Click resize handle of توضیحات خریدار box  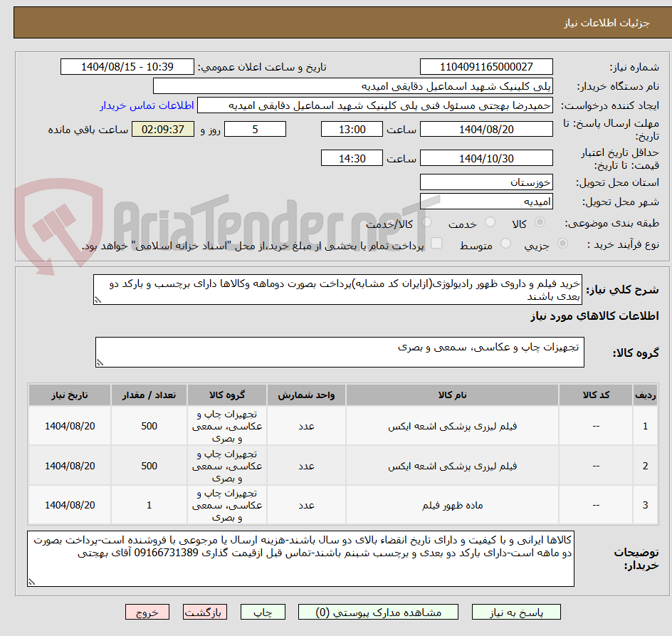tap(31, 582)
